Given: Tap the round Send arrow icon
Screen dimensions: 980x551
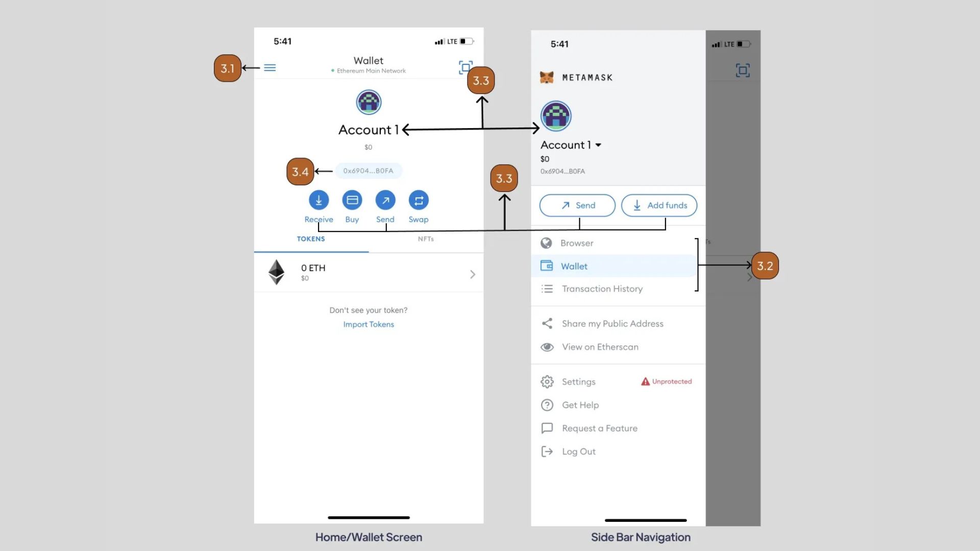Looking at the screenshot, I should click(385, 201).
